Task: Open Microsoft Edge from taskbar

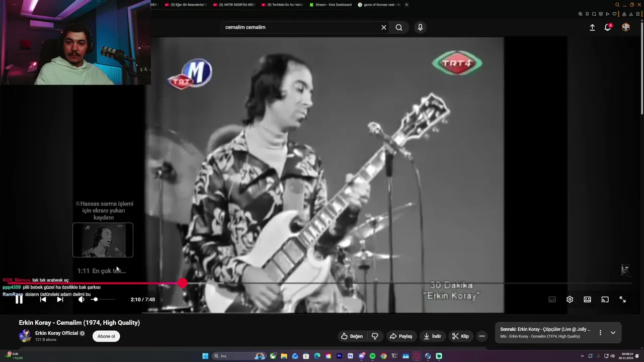Action: pyautogui.click(x=317, y=356)
